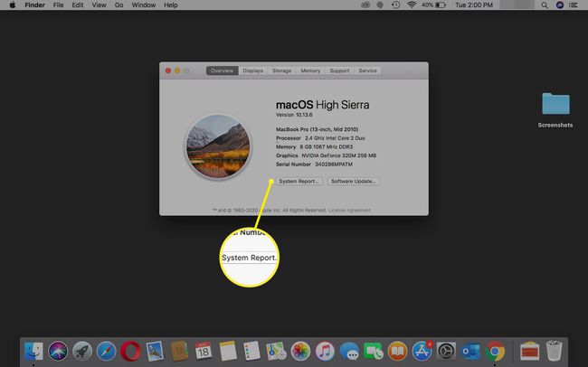Open the minimized window thumbnail in Dock

529,352
